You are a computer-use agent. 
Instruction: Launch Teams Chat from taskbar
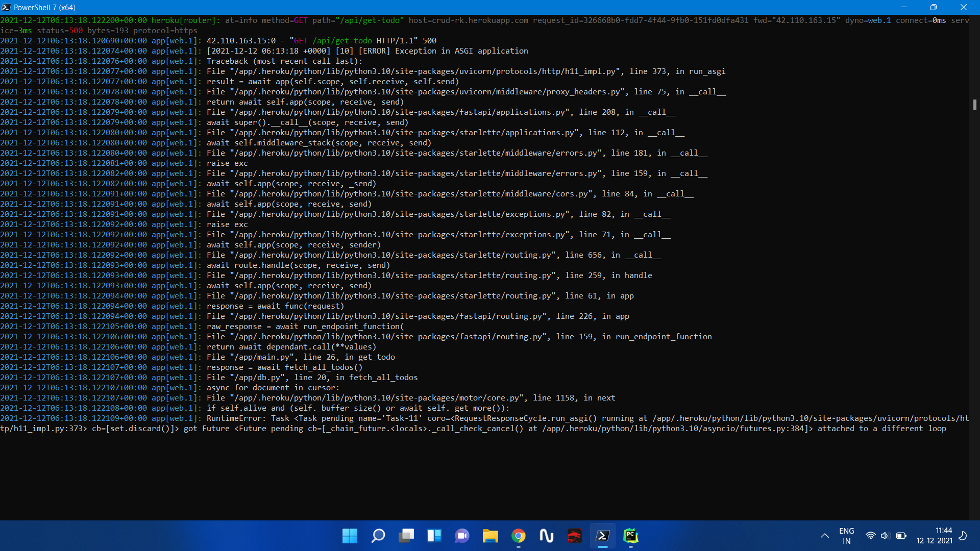pos(462,536)
